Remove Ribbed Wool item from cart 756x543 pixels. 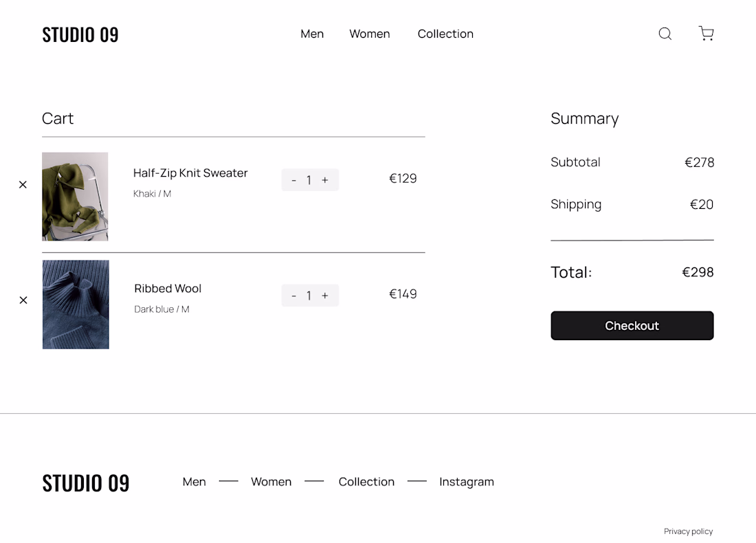(23, 300)
